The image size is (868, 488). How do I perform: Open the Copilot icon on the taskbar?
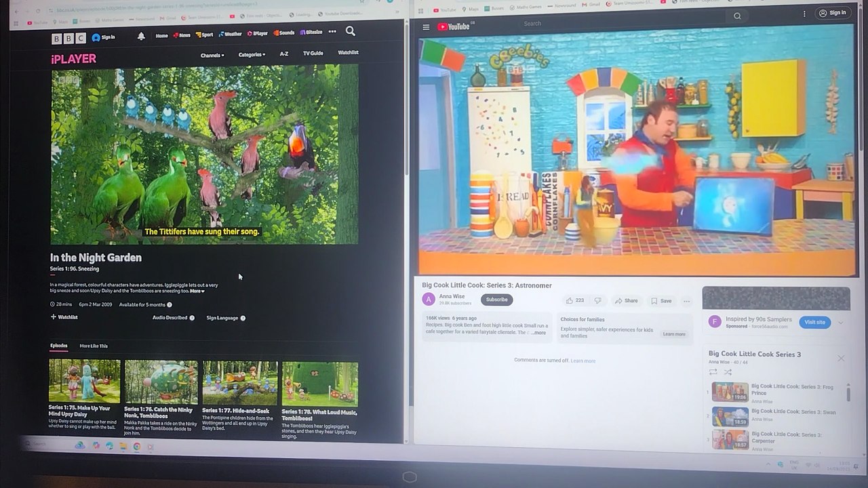click(96, 445)
